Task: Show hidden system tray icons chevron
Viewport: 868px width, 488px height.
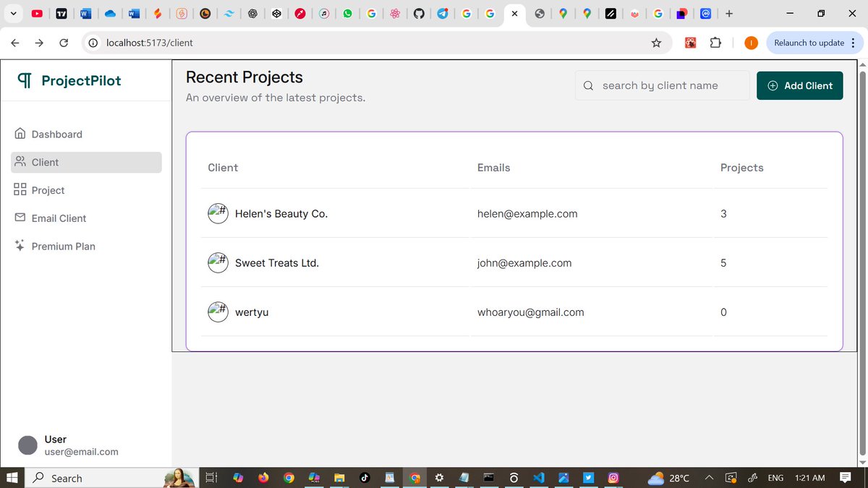Action: (709, 478)
